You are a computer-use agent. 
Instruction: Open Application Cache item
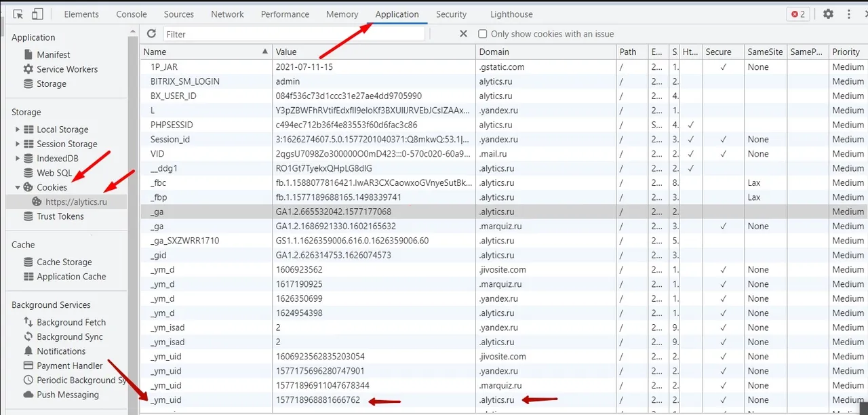coord(71,277)
